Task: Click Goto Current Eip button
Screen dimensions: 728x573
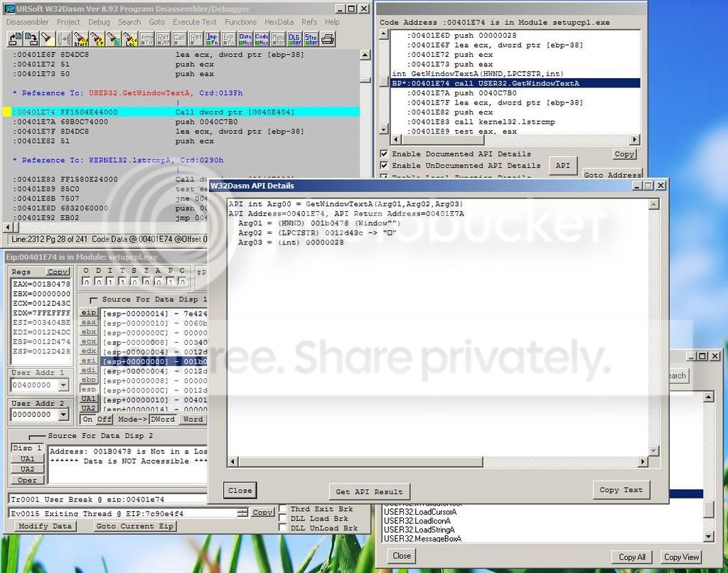Action: coord(134,526)
